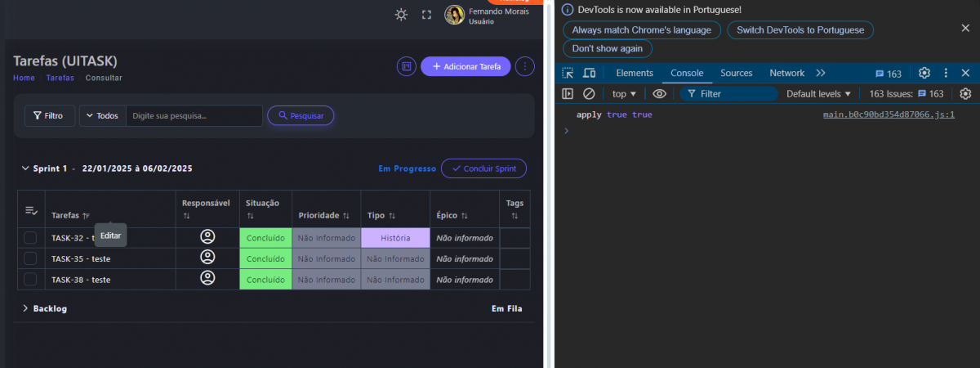This screenshot has width=980, height=368.
Task: Click the search input field Digite sua pesquisa
Action: click(194, 116)
